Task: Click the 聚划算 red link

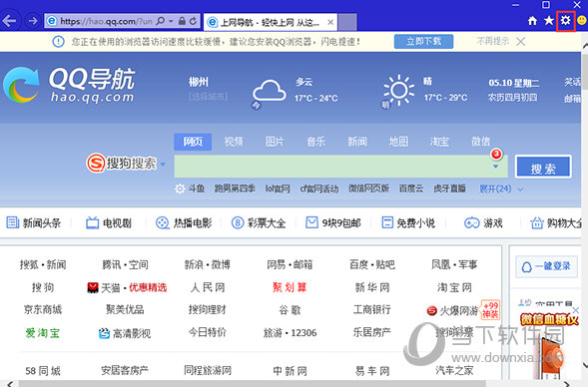Action: [290, 287]
